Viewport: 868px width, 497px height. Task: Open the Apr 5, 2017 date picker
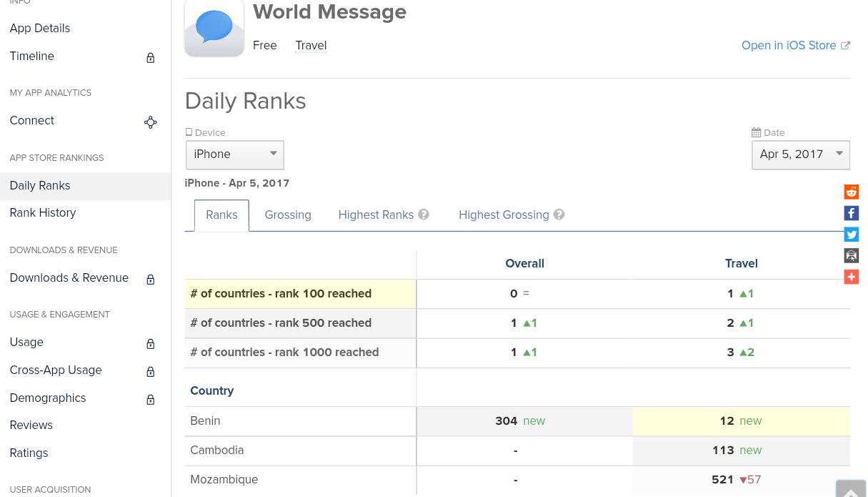(800, 154)
